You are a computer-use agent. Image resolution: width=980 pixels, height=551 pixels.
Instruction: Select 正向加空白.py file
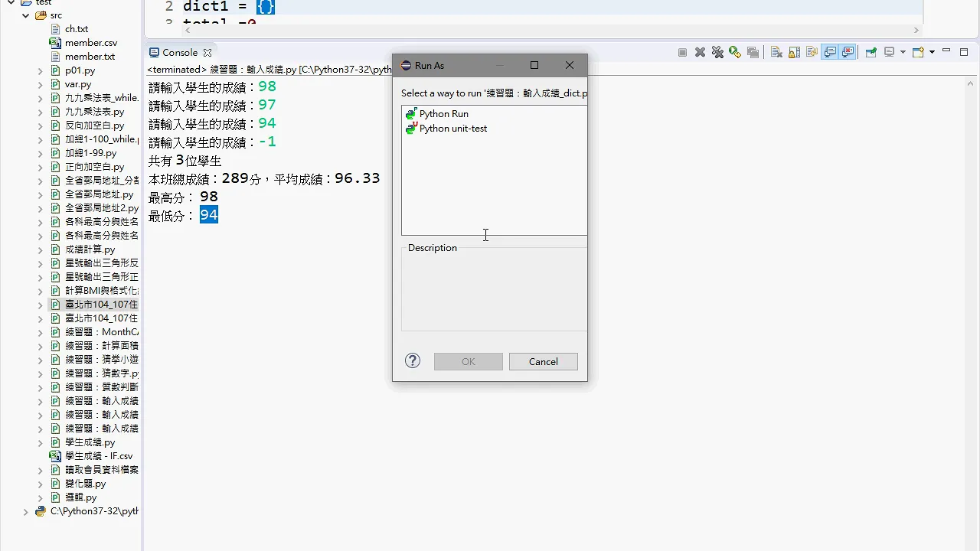click(x=94, y=167)
